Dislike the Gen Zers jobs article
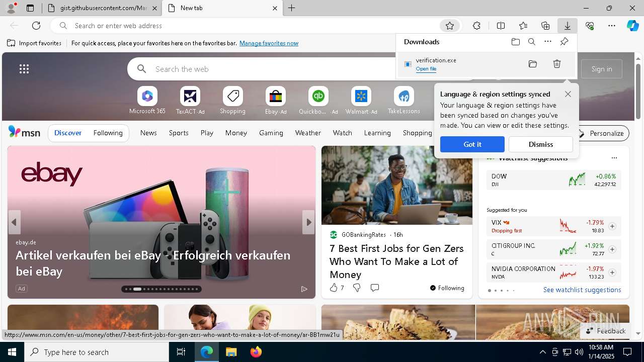 357,288
